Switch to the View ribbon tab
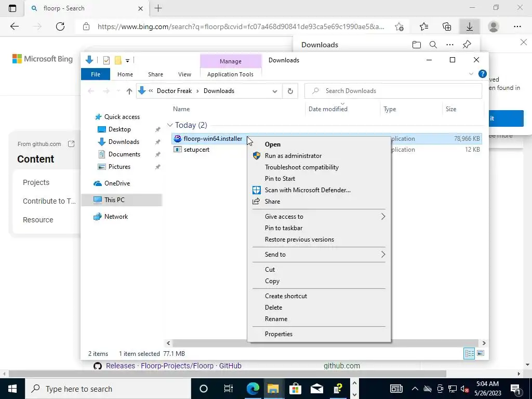This screenshot has width=532, height=399. click(x=184, y=74)
